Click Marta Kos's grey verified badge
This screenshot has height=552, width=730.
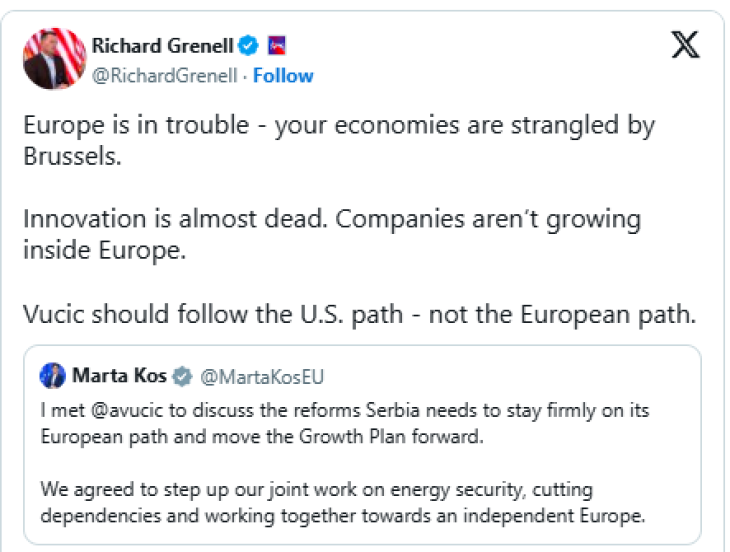point(182,377)
